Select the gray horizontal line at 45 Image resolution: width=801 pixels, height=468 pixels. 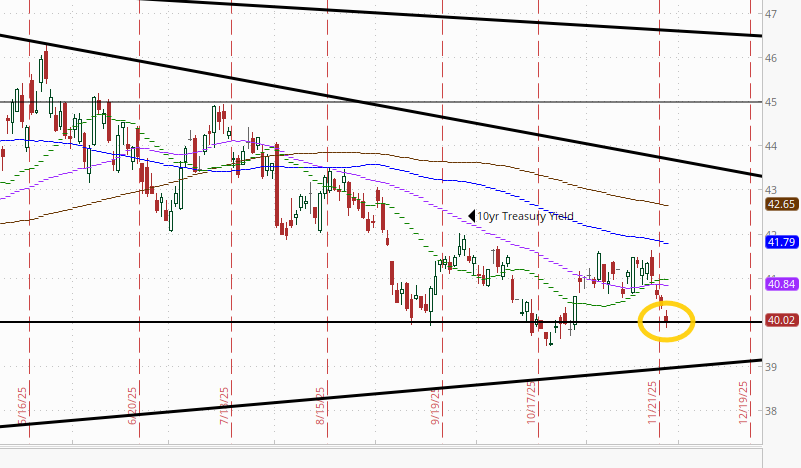click(381, 102)
